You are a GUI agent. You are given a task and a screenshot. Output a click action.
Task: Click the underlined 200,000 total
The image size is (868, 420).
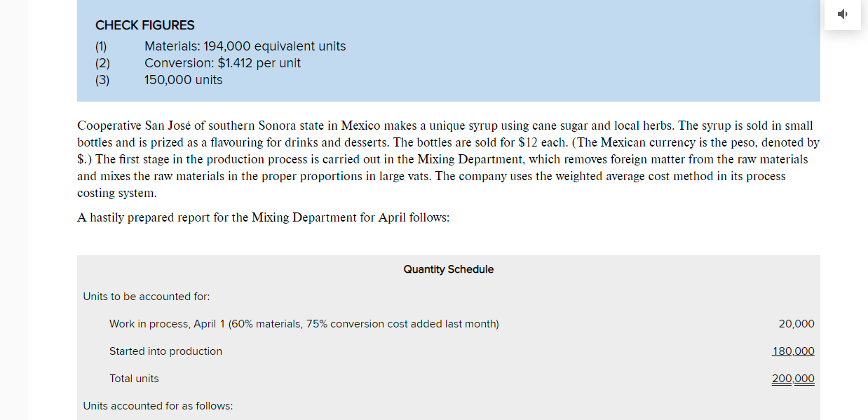click(x=792, y=378)
